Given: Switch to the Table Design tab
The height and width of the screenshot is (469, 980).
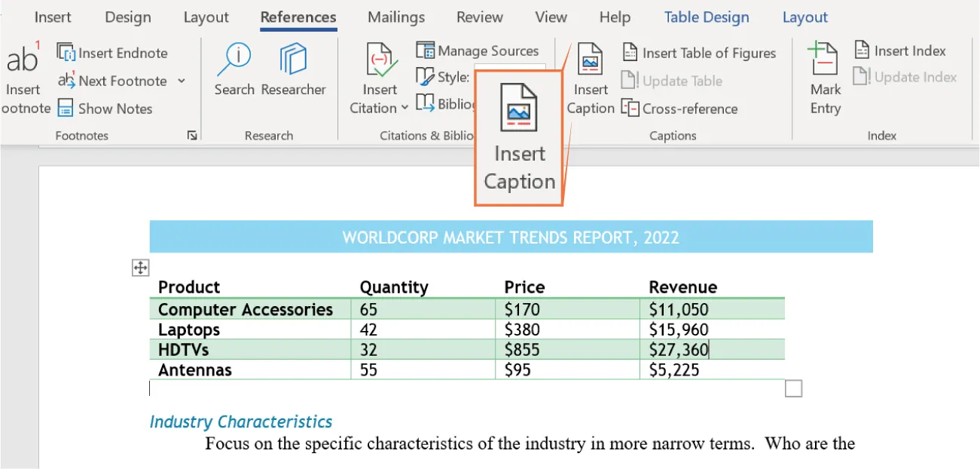Looking at the screenshot, I should pyautogui.click(x=706, y=17).
